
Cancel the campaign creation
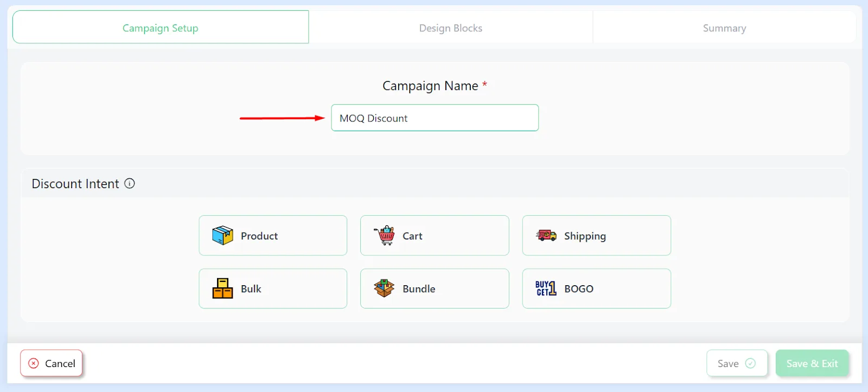click(52, 363)
